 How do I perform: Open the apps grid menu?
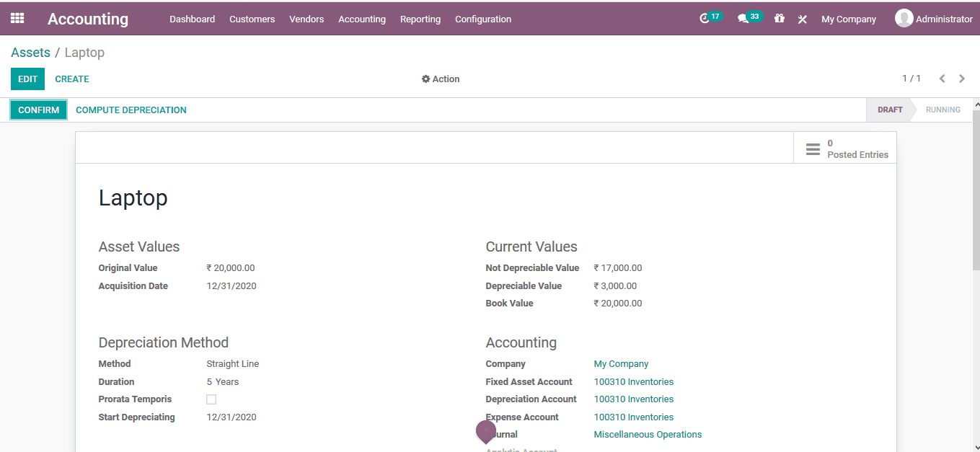click(x=17, y=18)
